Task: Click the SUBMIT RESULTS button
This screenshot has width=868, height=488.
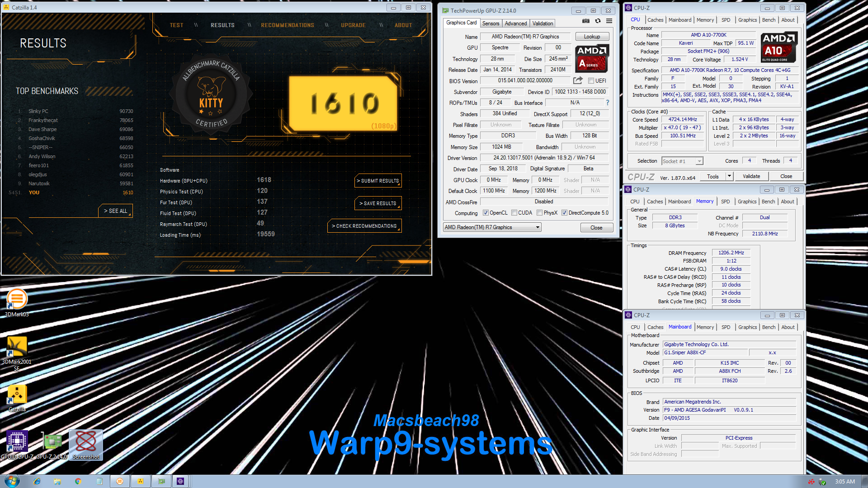Action: pyautogui.click(x=378, y=181)
